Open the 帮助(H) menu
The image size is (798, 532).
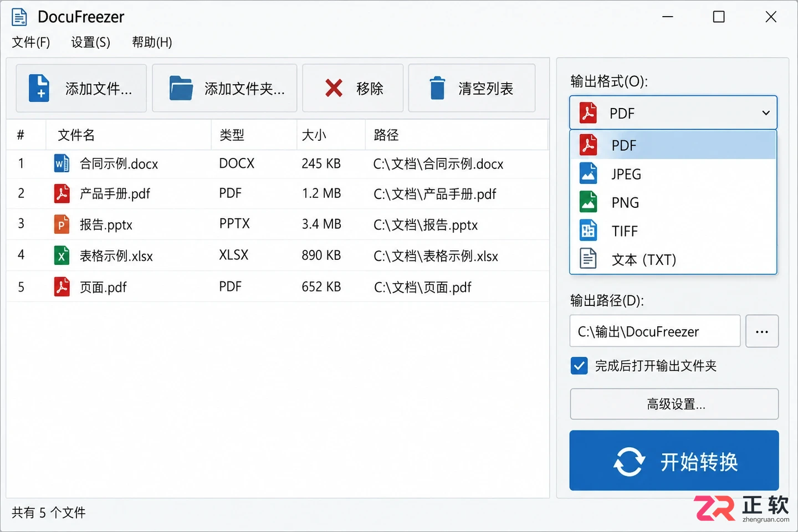click(x=152, y=42)
